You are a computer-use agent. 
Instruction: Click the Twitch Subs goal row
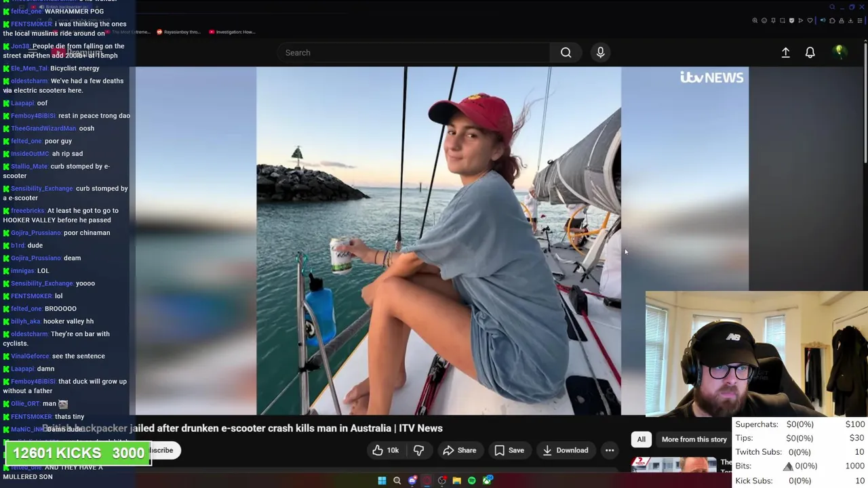click(800, 452)
